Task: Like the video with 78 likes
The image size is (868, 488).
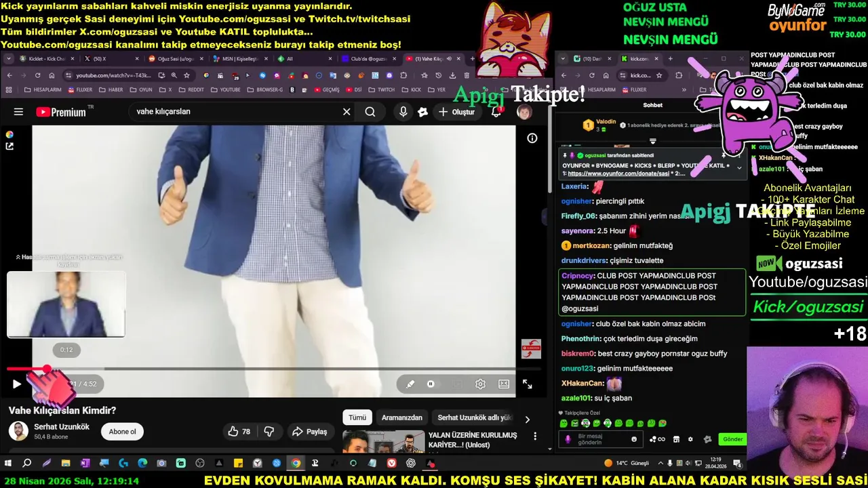Action: pos(239,432)
